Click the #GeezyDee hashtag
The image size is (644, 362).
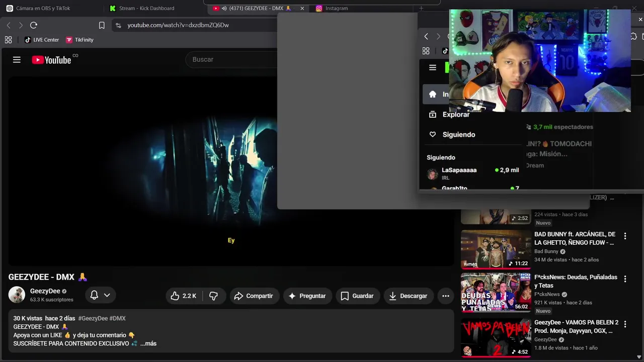click(x=93, y=318)
